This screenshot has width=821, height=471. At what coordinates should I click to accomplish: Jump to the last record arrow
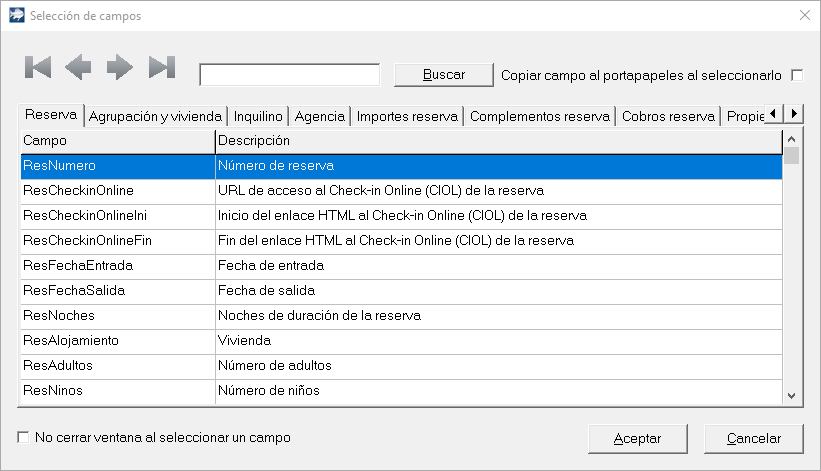pyautogui.click(x=161, y=67)
